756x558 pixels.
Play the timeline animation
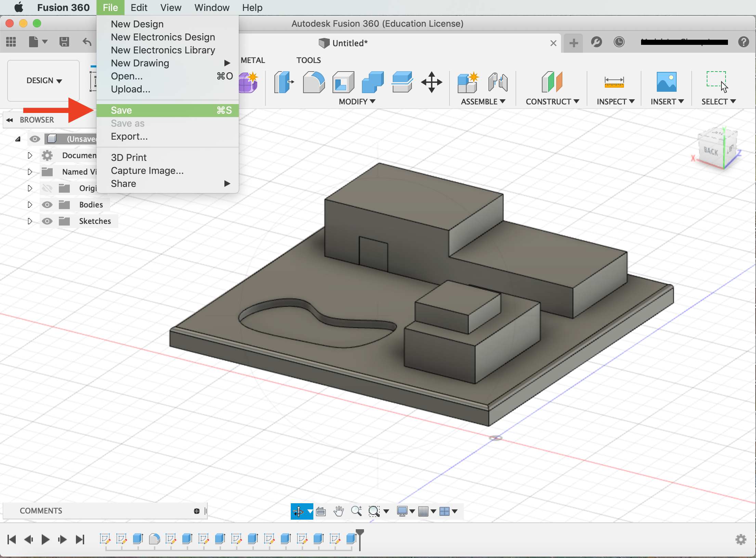(45, 540)
